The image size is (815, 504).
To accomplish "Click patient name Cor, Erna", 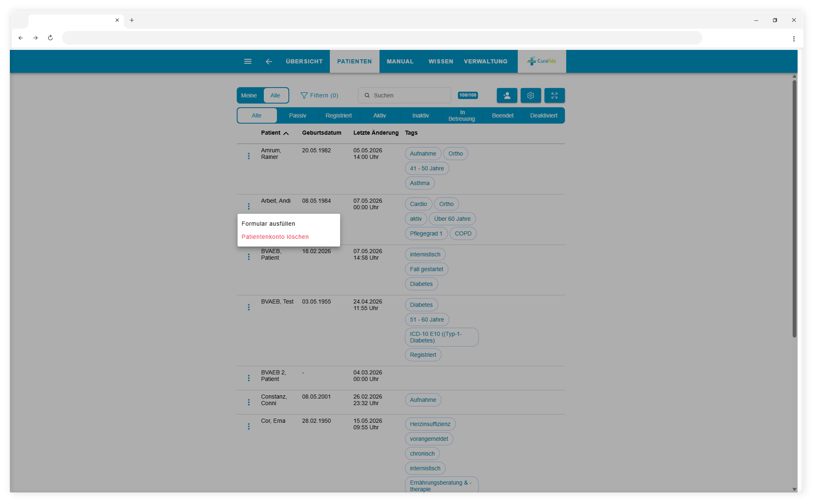I will (273, 421).
